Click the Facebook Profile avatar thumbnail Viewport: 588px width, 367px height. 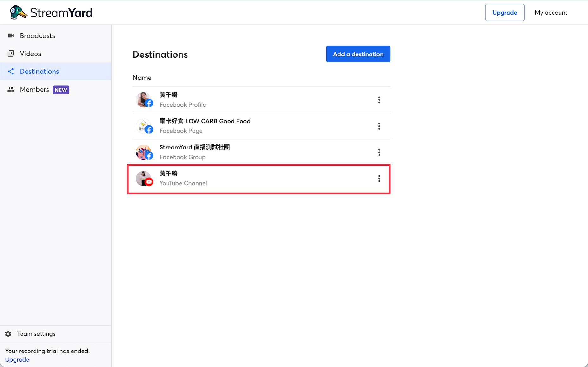[x=144, y=100]
